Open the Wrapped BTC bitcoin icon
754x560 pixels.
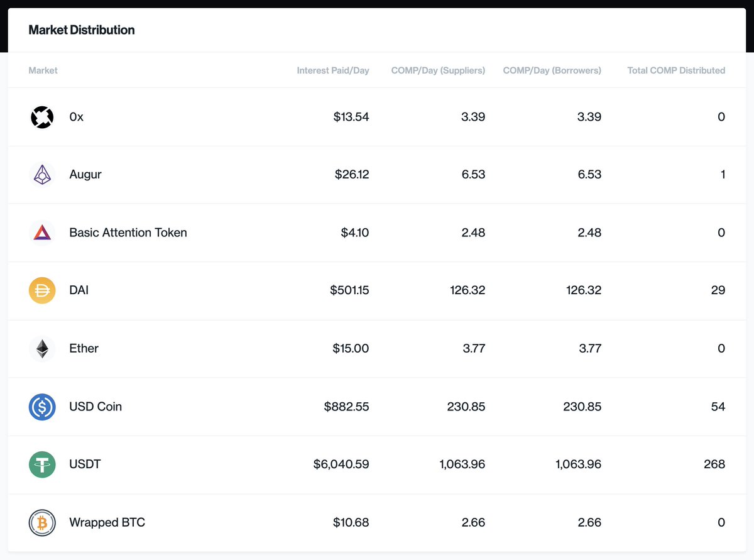point(42,522)
